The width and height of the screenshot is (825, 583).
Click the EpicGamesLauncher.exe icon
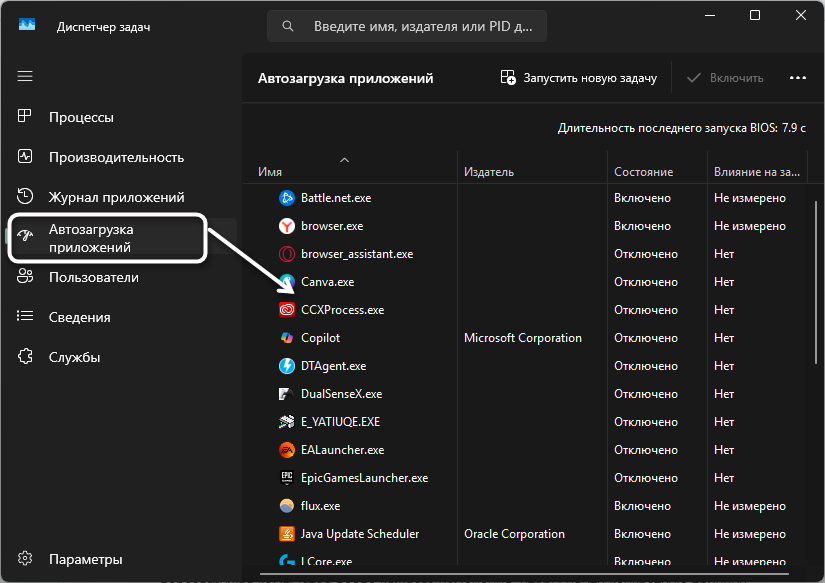pos(286,478)
